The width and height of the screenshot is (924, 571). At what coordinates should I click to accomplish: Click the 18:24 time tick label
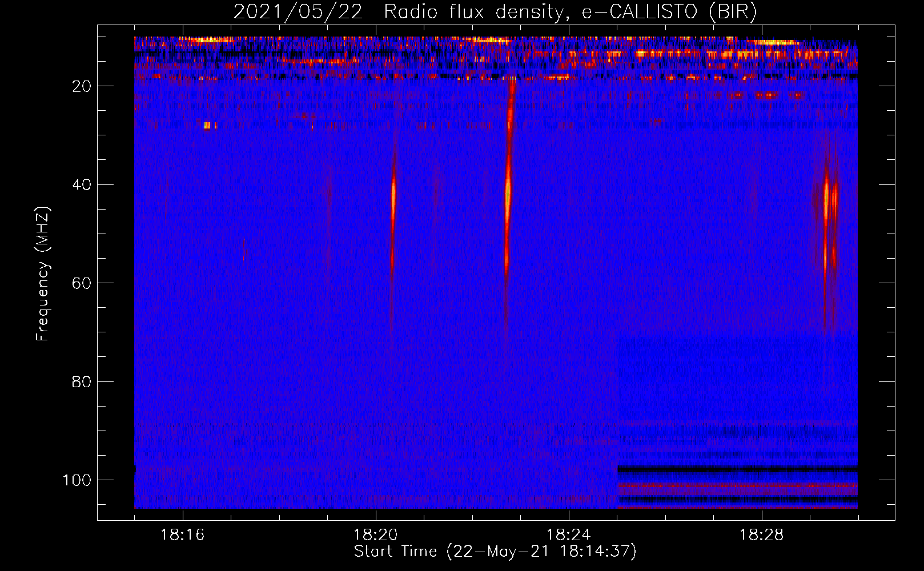pos(568,535)
